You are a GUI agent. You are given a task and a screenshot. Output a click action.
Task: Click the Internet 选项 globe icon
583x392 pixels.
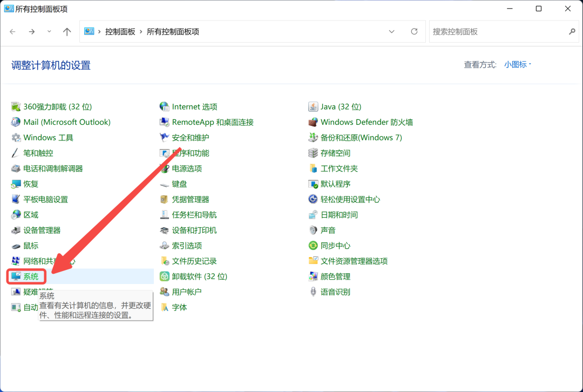[164, 107]
